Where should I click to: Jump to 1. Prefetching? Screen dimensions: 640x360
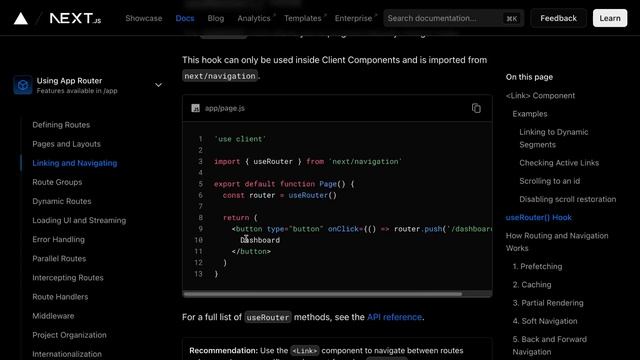tap(537, 267)
